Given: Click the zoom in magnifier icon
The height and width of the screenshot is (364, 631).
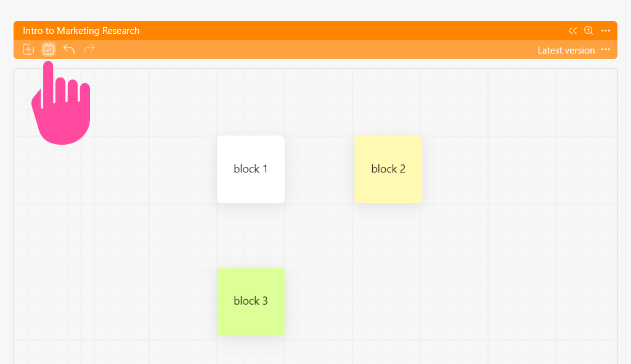Looking at the screenshot, I should tap(588, 31).
